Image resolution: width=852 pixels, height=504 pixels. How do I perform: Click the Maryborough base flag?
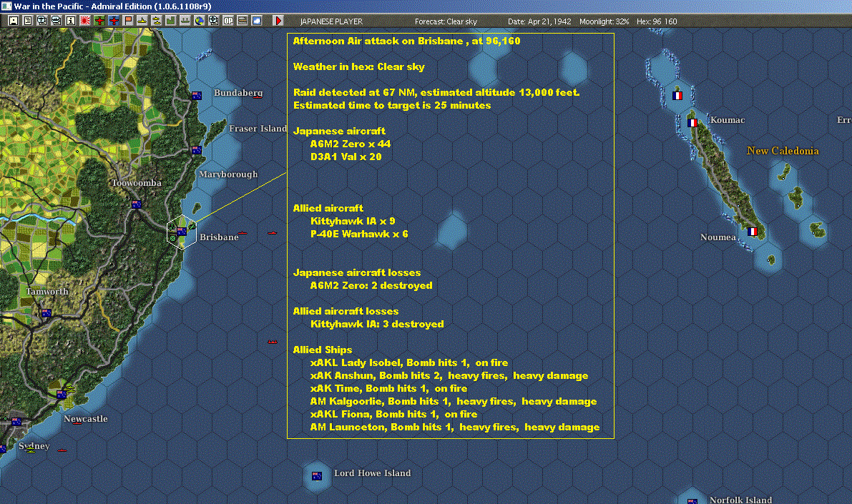point(197,150)
